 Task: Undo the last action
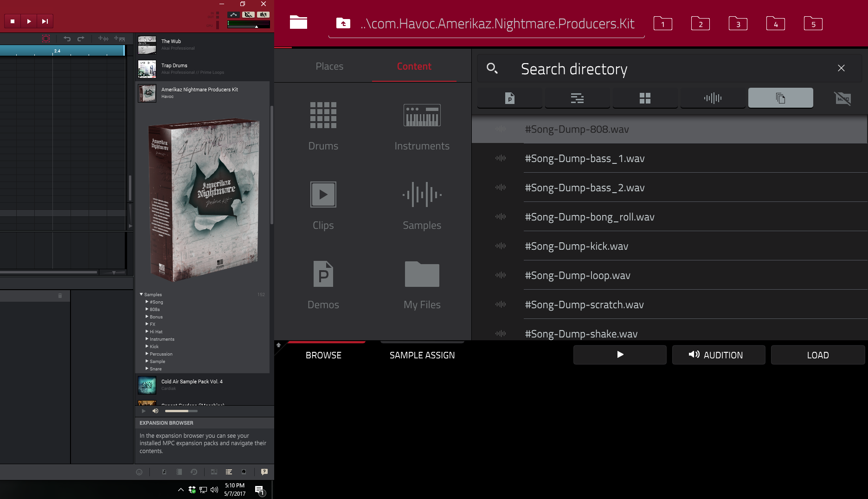point(67,39)
